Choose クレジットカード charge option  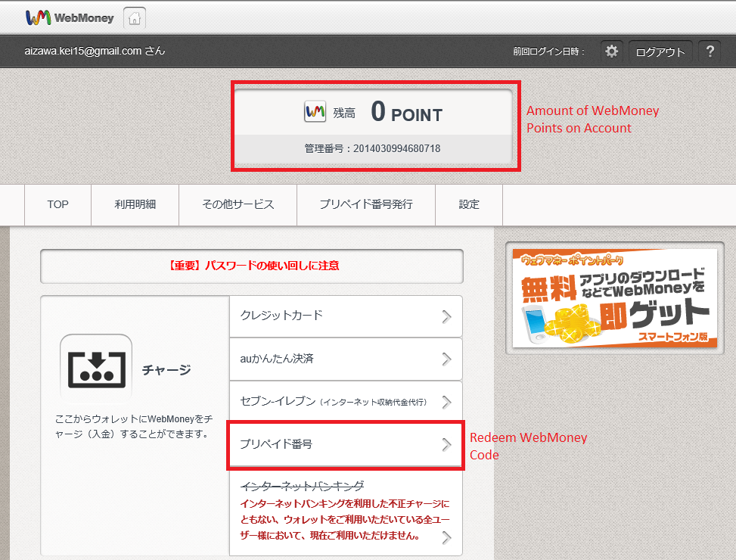pos(346,316)
